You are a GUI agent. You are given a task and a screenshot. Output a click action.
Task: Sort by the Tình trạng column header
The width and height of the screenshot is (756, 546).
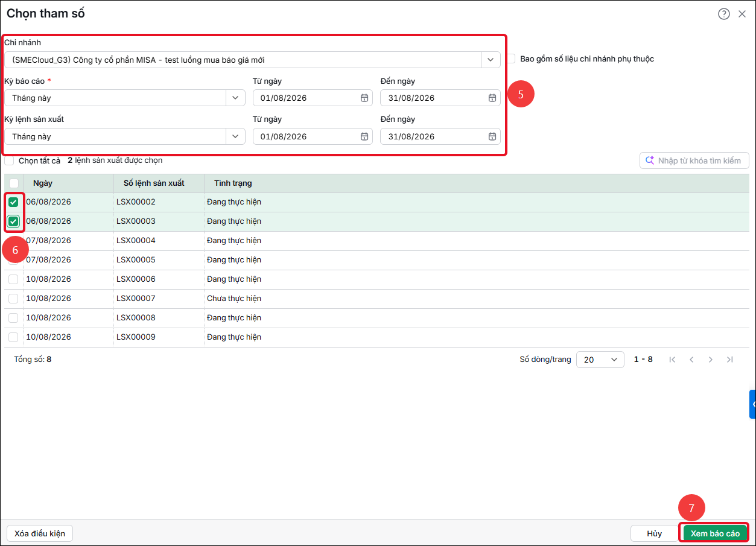coord(233,183)
